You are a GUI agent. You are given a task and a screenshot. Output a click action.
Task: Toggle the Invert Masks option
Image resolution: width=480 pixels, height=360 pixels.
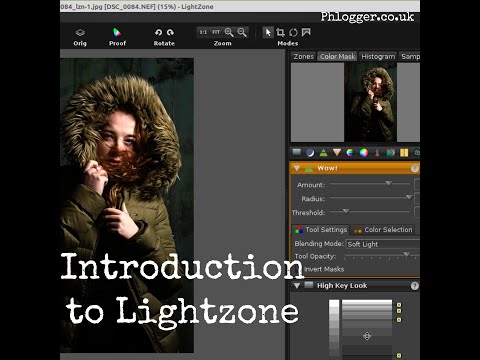pos(323,269)
